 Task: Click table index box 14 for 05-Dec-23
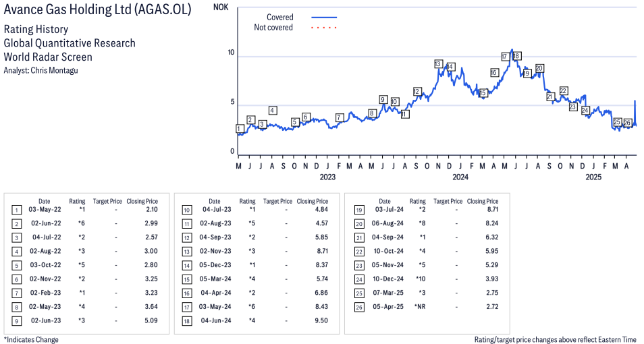(x=187, y=266)
